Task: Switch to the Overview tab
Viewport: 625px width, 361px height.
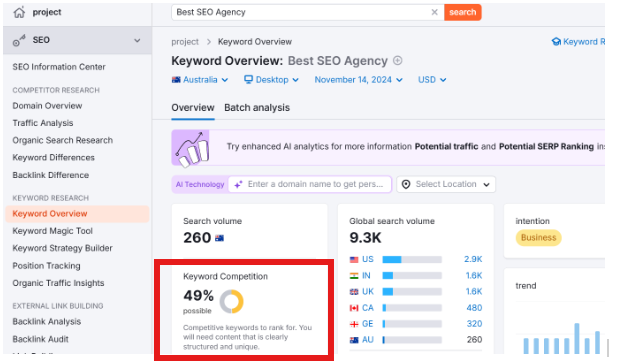Action: 193,108
